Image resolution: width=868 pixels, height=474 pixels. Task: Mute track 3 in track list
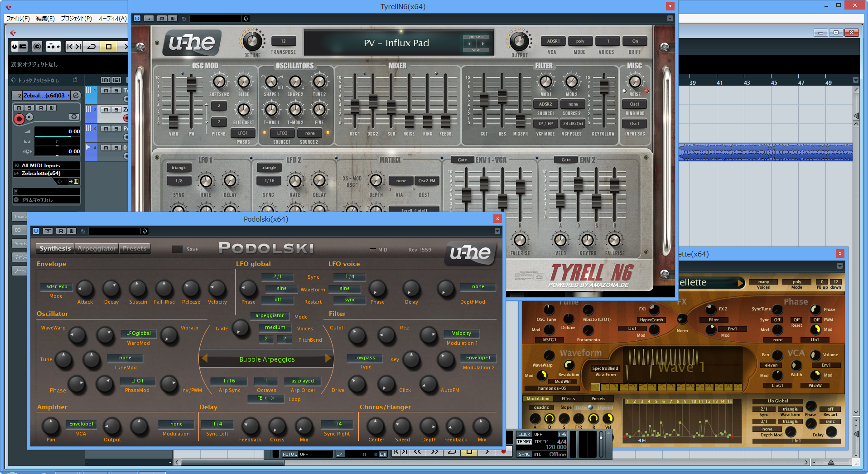click(x=106, y=129)
